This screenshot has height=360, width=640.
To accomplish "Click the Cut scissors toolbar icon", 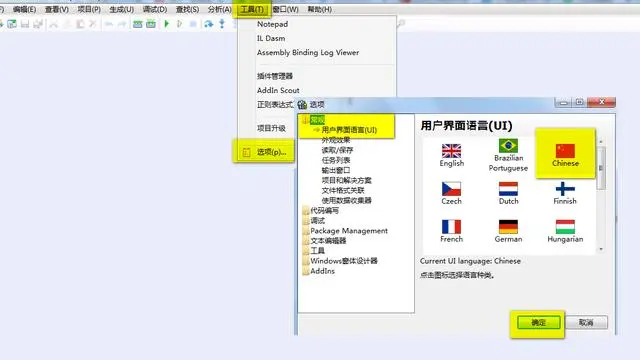I will (x=53, y=24).
